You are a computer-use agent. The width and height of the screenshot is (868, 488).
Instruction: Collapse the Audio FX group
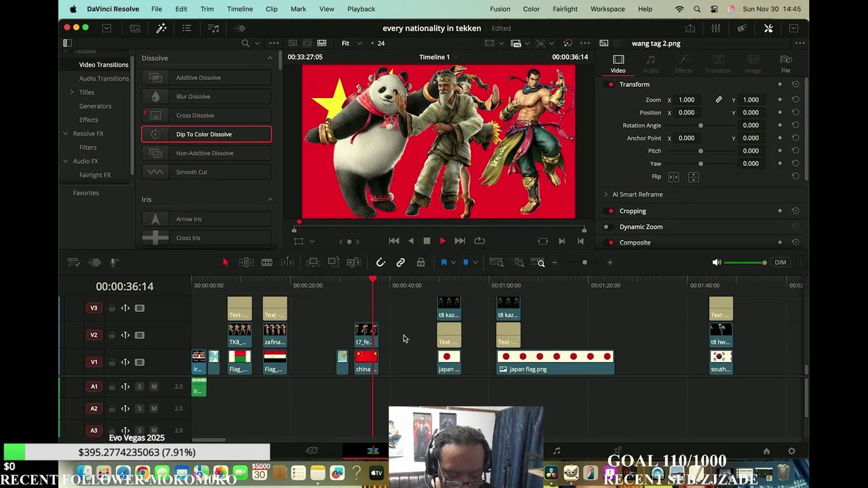[x=66, y=161]
